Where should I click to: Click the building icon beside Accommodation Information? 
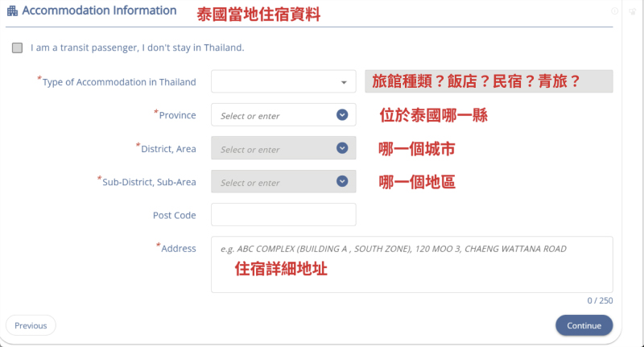click(12, 10)
